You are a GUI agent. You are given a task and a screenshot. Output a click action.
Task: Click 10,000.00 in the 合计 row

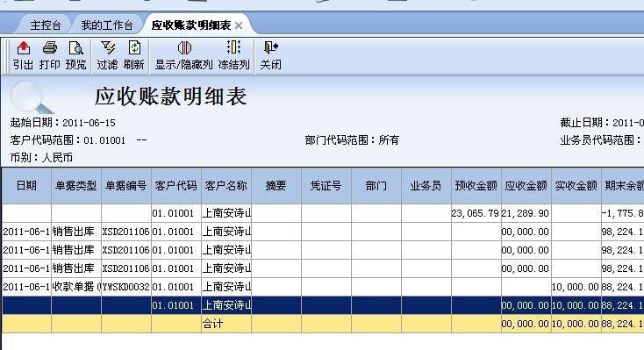click(576, 324)
